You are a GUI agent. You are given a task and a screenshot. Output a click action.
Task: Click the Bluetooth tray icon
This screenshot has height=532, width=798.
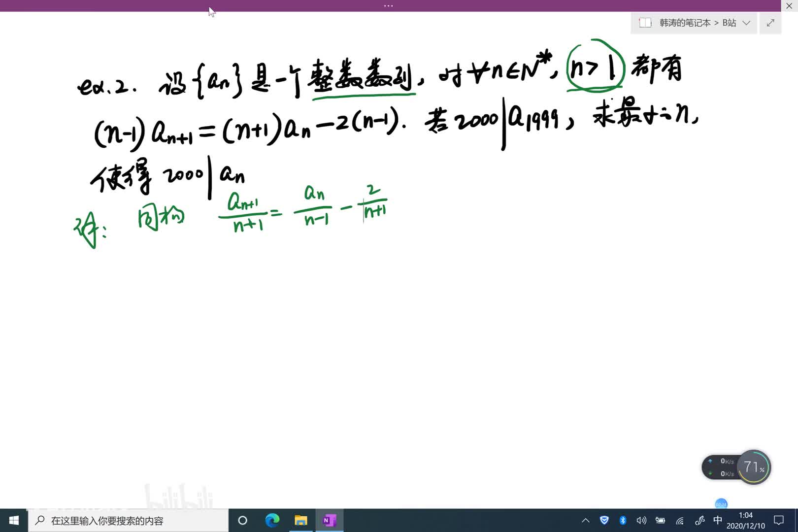coord(623,521)
